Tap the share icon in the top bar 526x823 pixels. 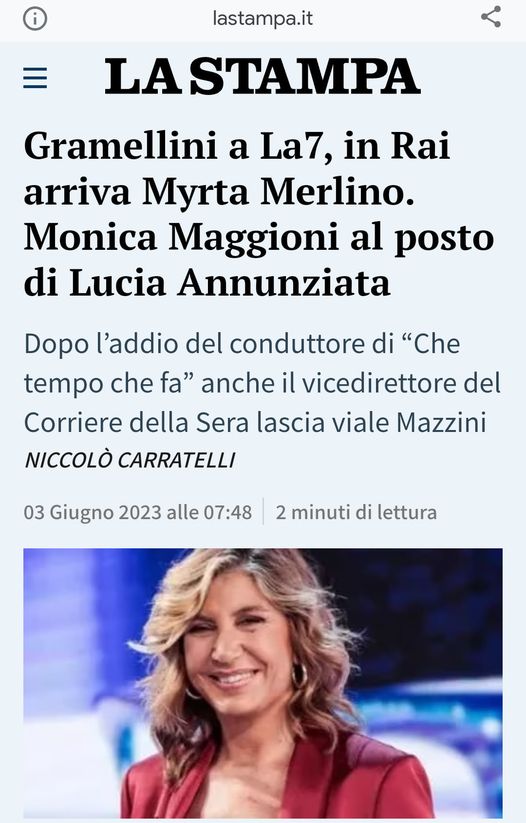(x=491, y=17)
